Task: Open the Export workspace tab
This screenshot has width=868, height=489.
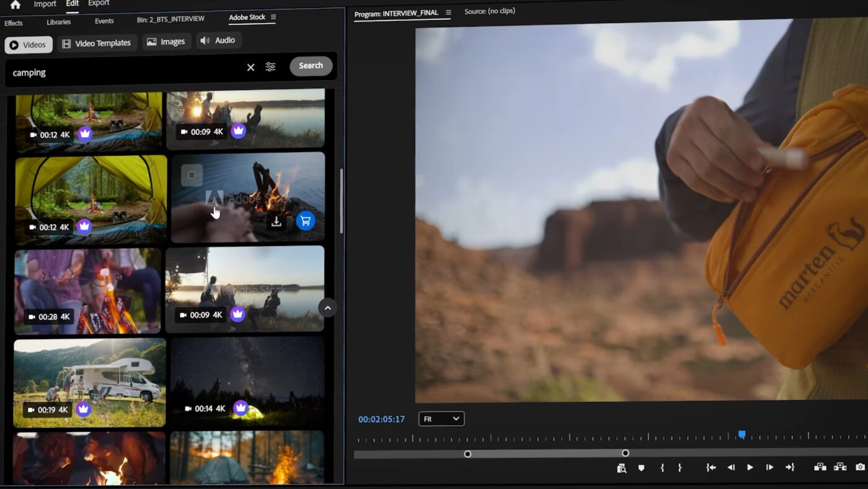Action: click(x=99, y=4)
